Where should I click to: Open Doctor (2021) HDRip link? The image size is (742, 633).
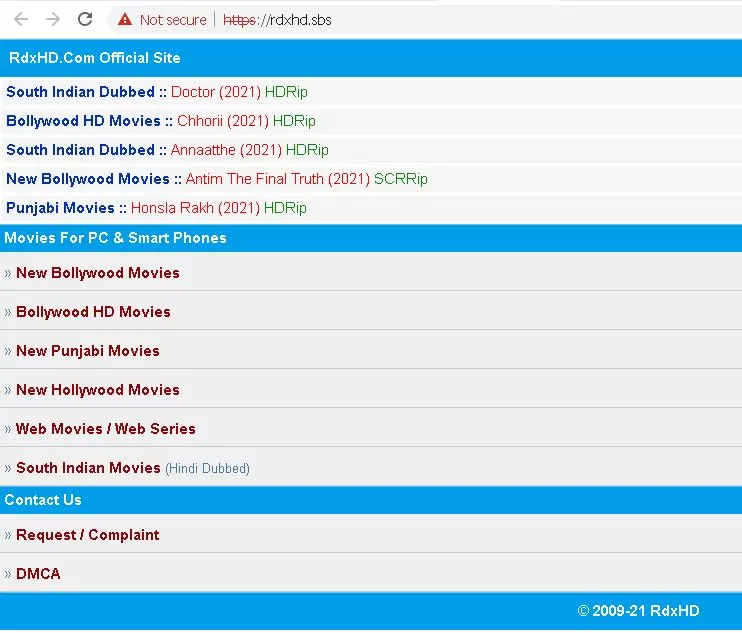[239, 92]
